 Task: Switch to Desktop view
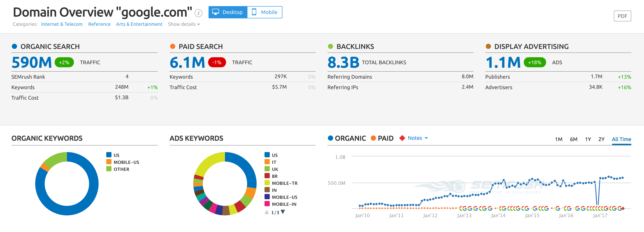[x=228, y=12]
